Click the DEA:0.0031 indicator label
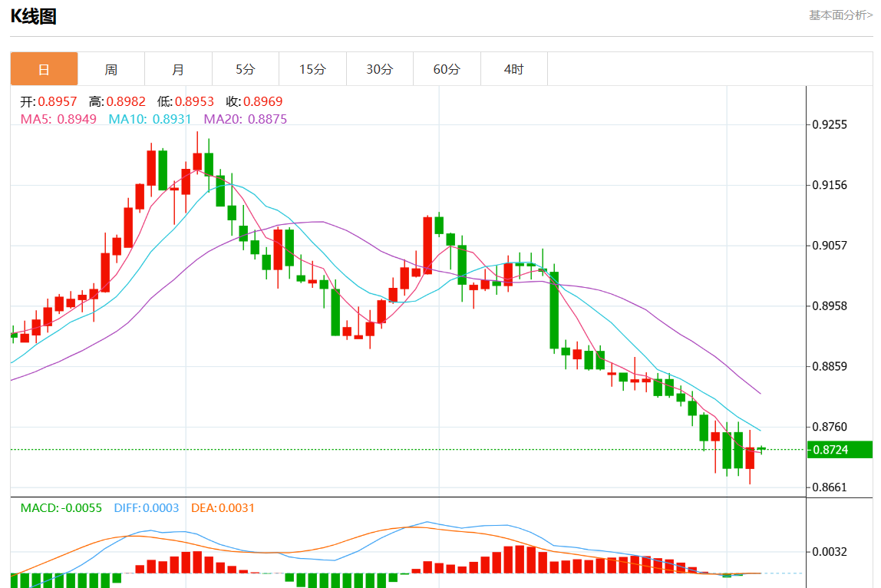881x588 pixels. [x=223, y=508]
